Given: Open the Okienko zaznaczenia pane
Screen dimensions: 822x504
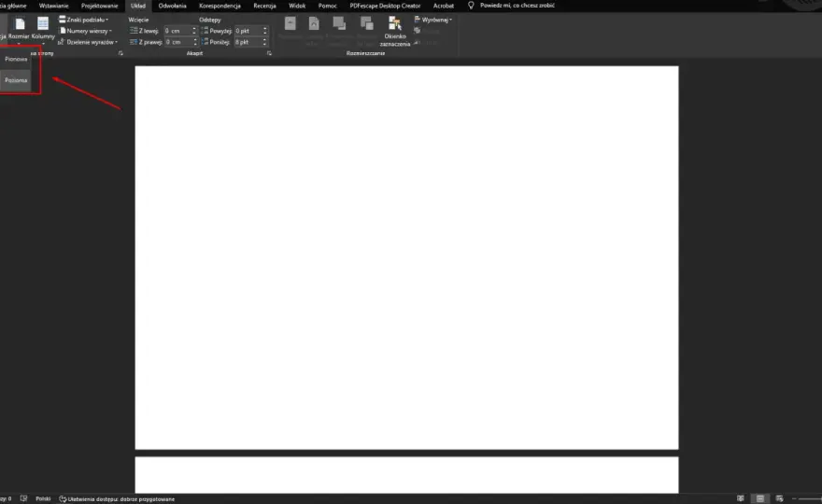Looking at the screenshot, I should pos(395,32).
